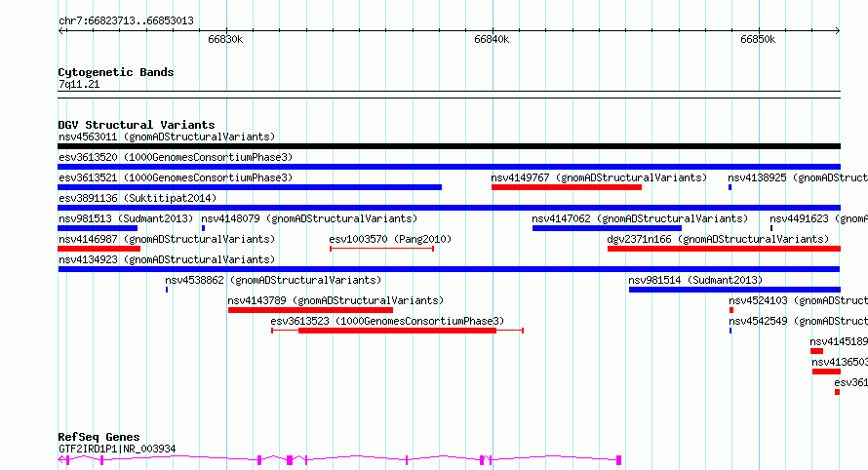Click the nsv4563011 (gnomADStructuralVariants) label
This screenshot has height=470, width=868.
pos(167,137)
